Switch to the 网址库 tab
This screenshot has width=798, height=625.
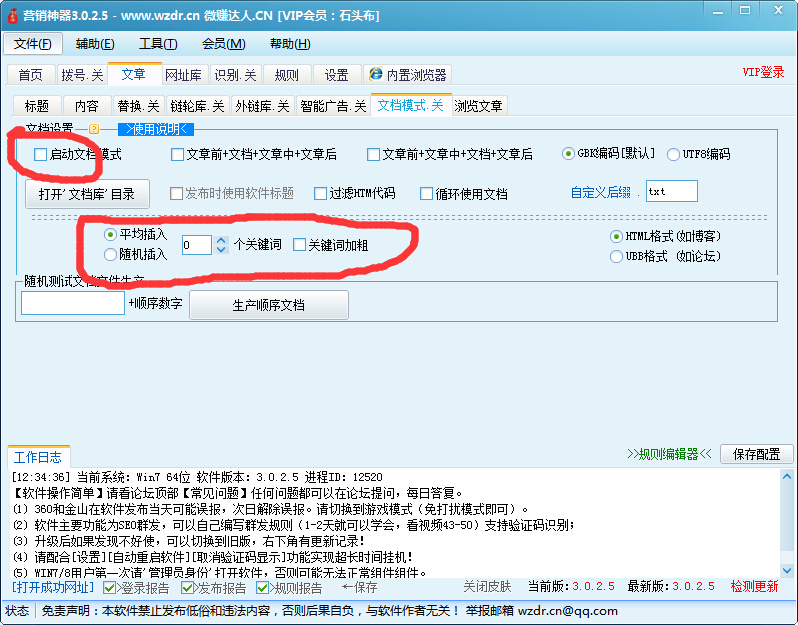pyautogui.click(x=183, y=75)
